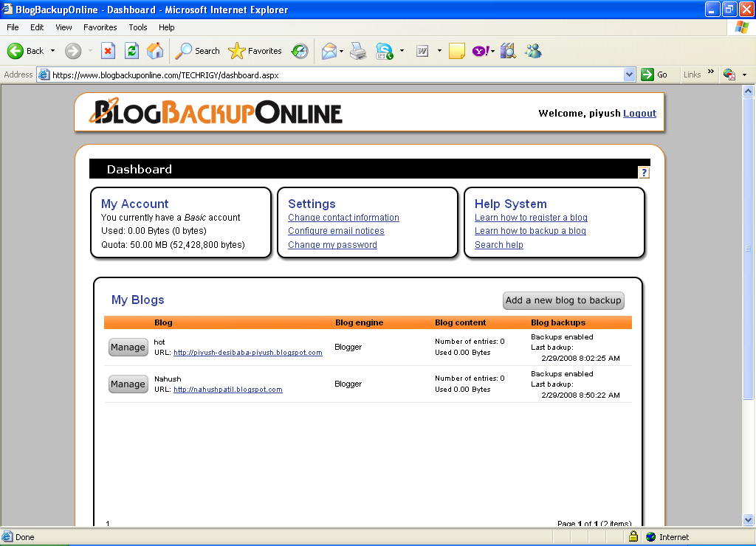This screenshot has width=756, height=546.
Task: Expand the Edit with Word dropdown arrow
Action: 439,51
